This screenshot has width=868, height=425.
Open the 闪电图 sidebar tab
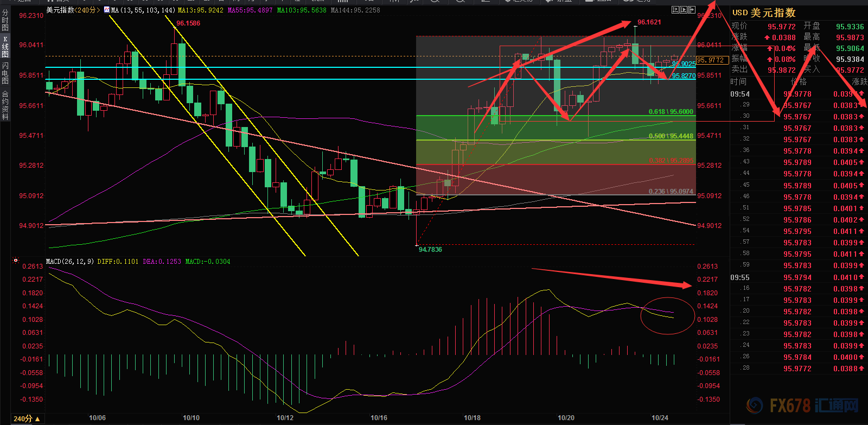(x=5, y=73)
